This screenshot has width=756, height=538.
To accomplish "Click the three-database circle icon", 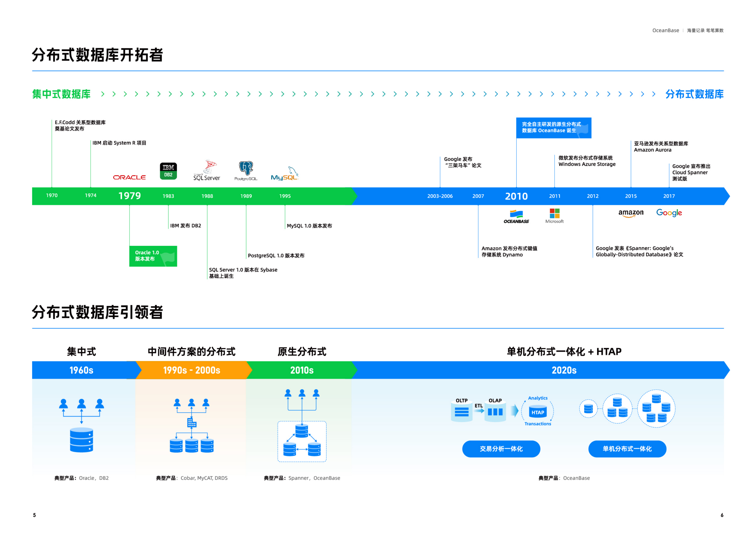I will 617,408.
